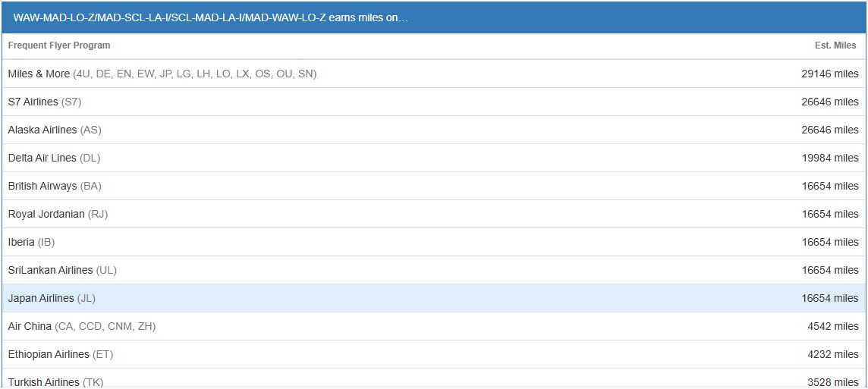The height and width of the screenshot is (389, 868).
Task: Click the Iberia 16654 miles value
Action: coord(830,243)
